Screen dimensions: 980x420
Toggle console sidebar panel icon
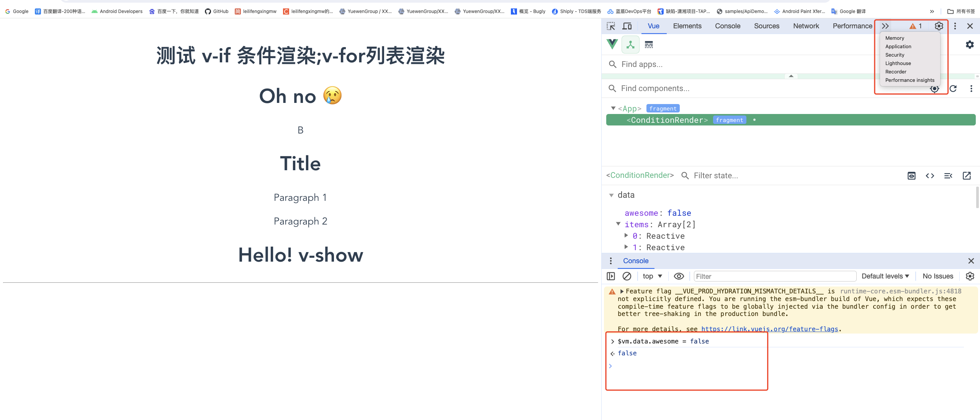(x=611, y=276)
